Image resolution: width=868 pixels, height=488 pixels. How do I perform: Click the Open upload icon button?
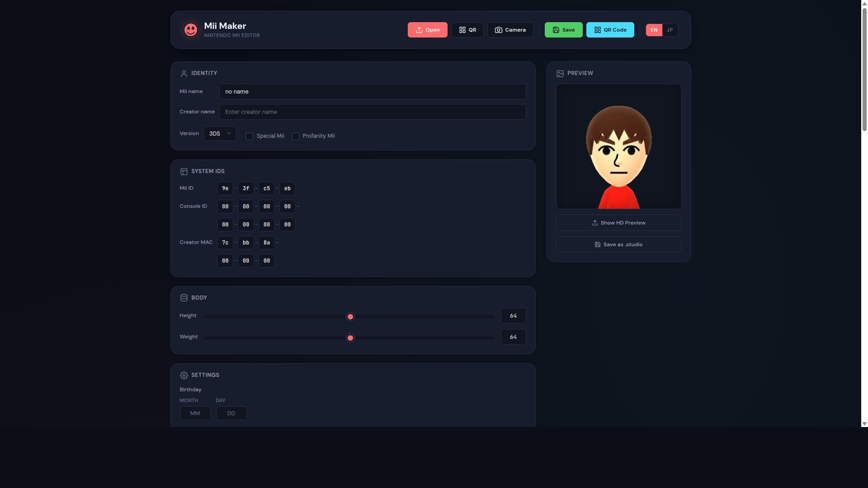(427, 30)
